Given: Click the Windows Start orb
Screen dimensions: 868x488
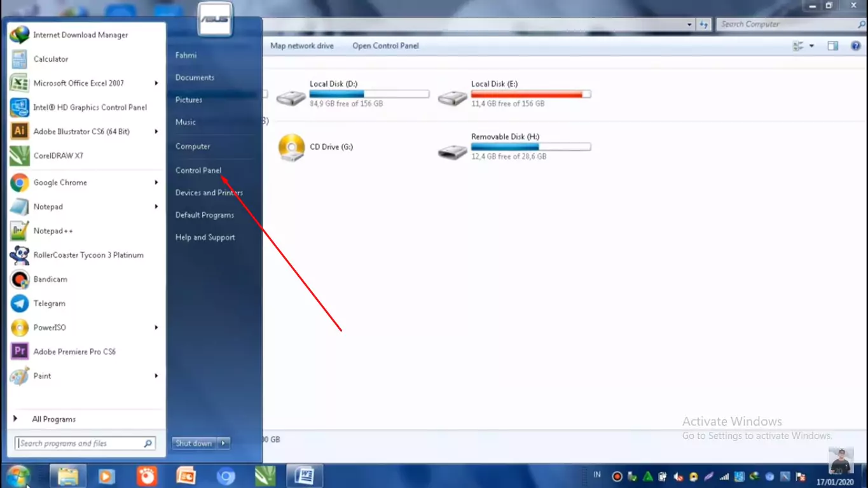Looking at the screenshot, I should [17, 475].
